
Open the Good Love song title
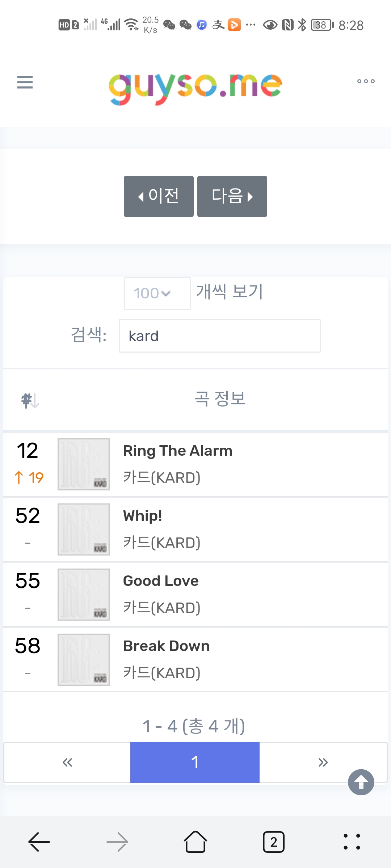pos(161,581)
